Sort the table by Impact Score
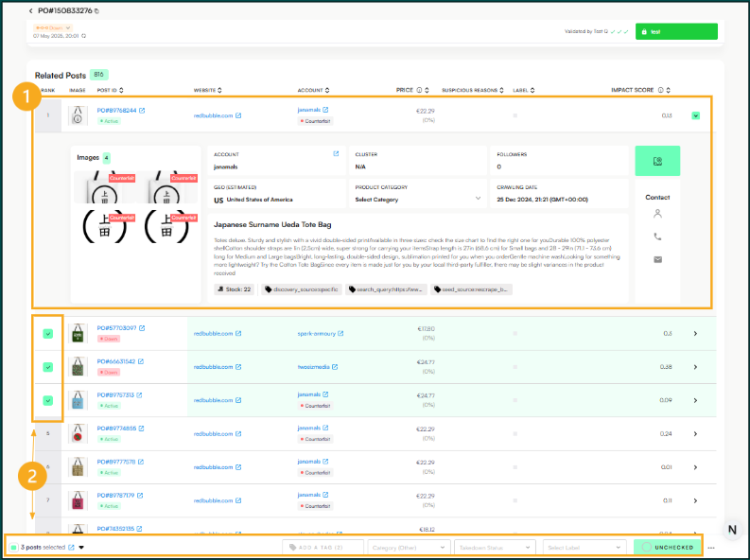The image size is (750, 560). [669, 90]
